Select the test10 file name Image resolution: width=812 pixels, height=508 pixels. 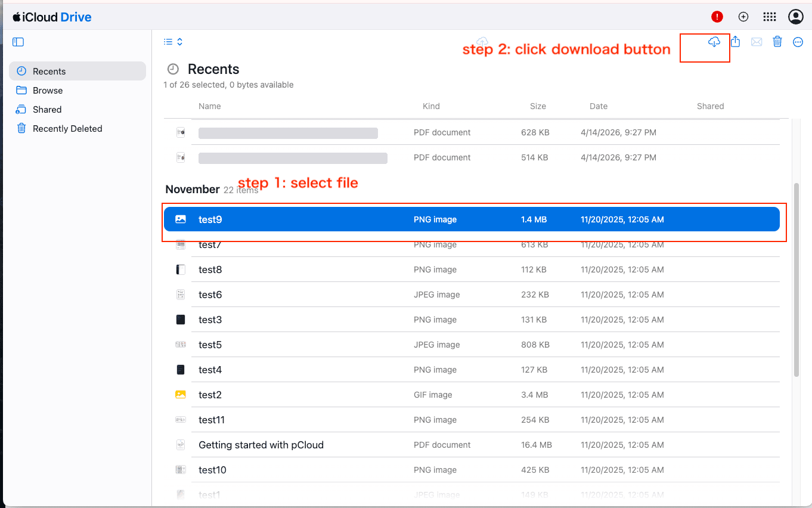pyautogui.click(x=213, y=470)
